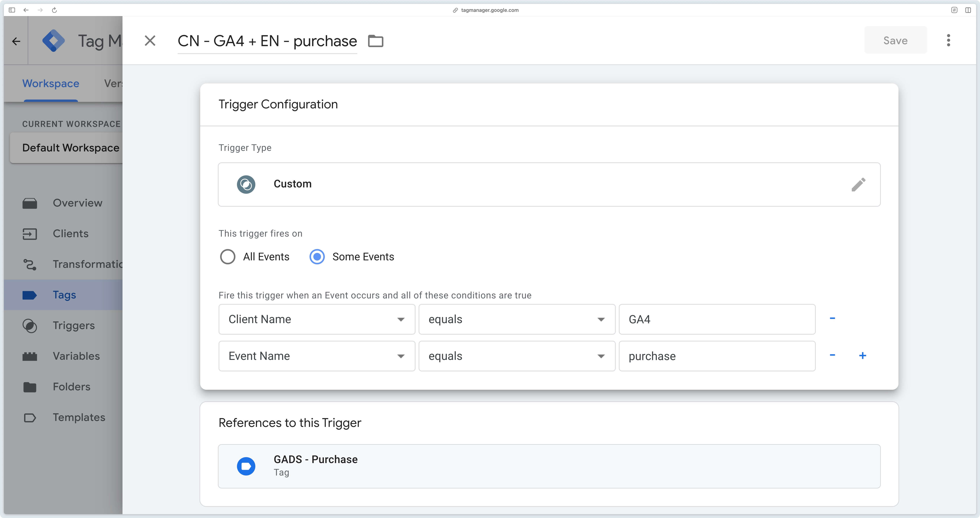Go back with Tag Manager back arrow
This screenshot has width=980, height=518.
point(16,41)
